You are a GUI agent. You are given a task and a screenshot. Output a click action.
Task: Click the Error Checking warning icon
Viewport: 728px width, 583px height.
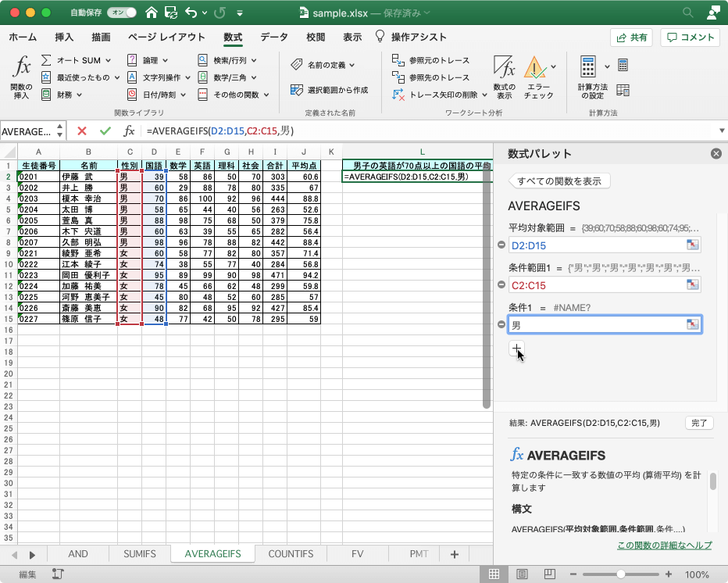pos(535,67)
